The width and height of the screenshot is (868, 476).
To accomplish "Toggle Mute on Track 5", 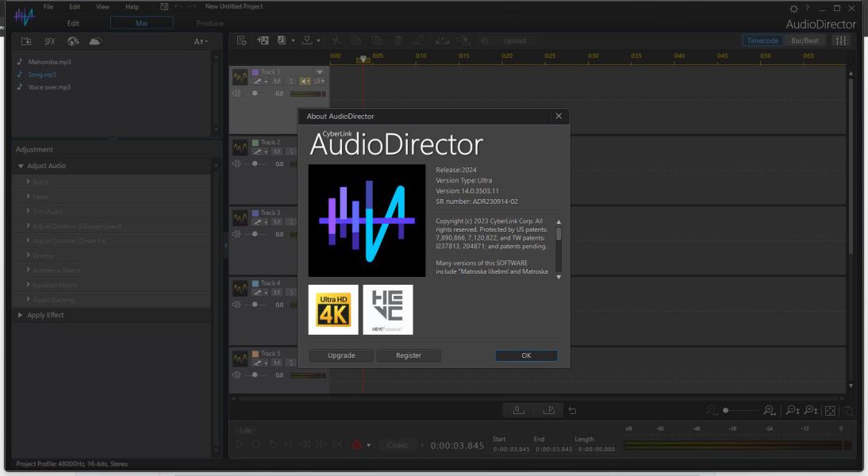I will [277, 363].
